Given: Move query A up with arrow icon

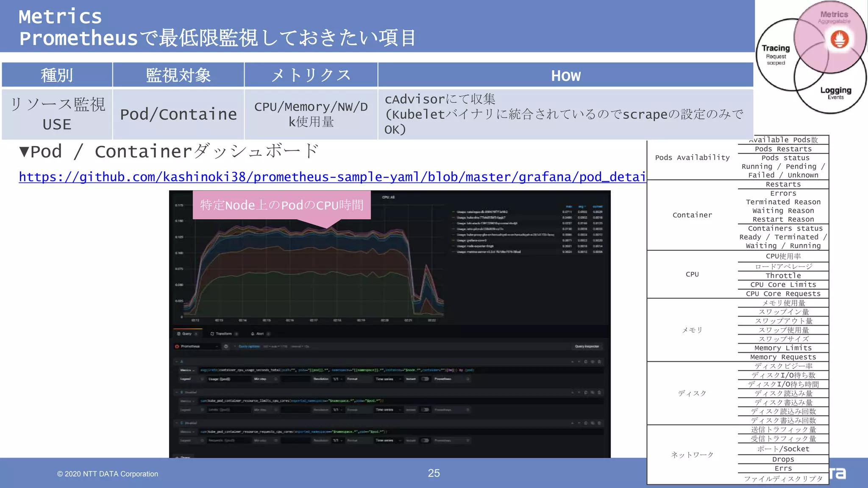Looking at the screenshot, I should click(573, 362).
